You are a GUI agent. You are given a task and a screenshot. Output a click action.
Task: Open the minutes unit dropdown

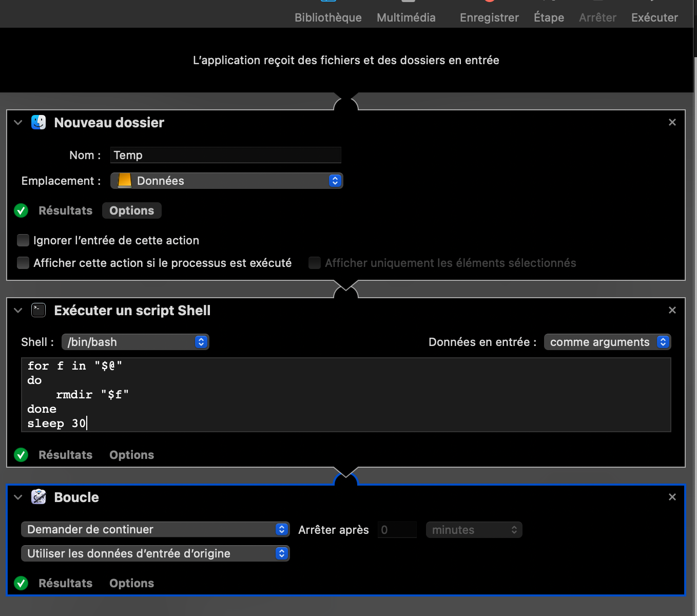[x=474, y=530]
